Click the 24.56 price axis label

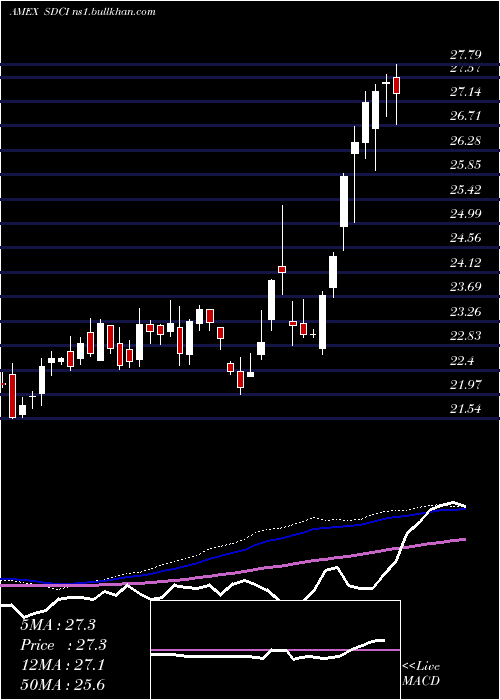pyautogui.click(x=465, y=238)
